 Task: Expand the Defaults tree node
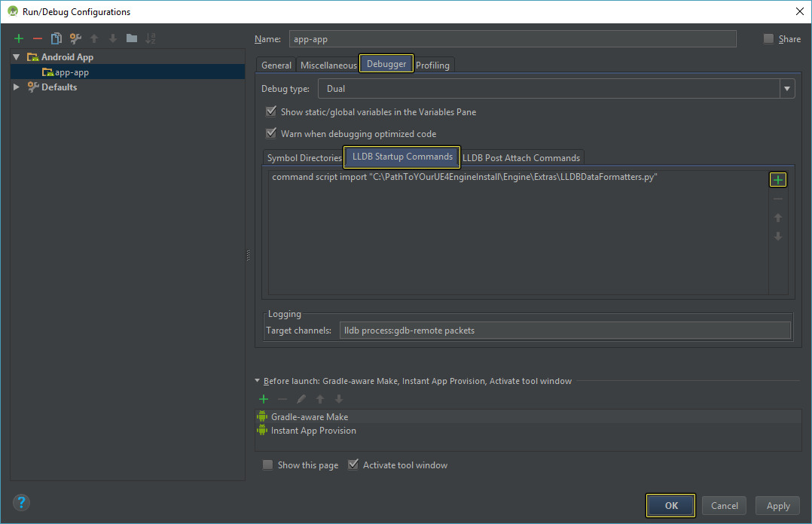point(16,87)
